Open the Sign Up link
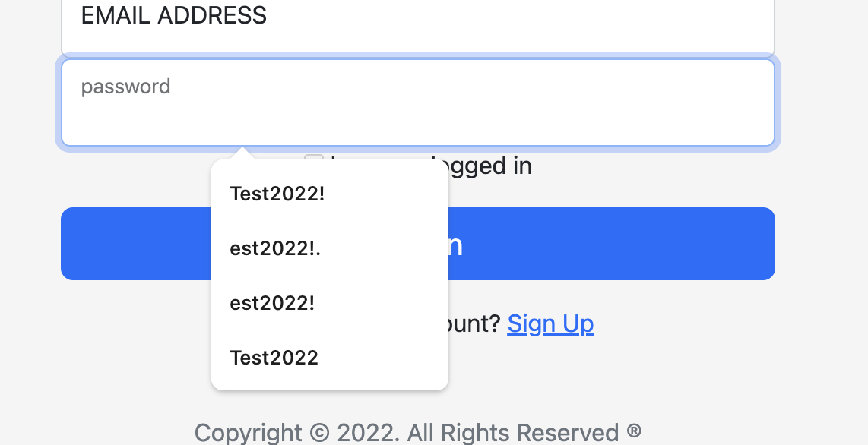 [x=550, y=324]
